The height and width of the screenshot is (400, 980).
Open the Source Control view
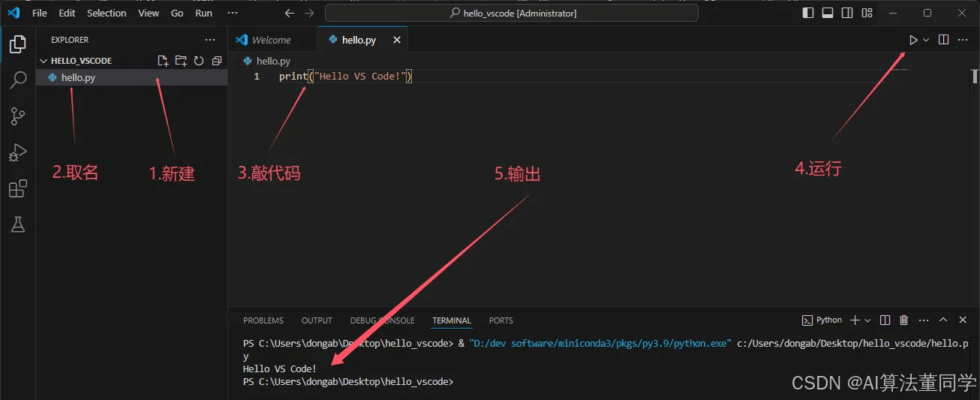[18, 116]
